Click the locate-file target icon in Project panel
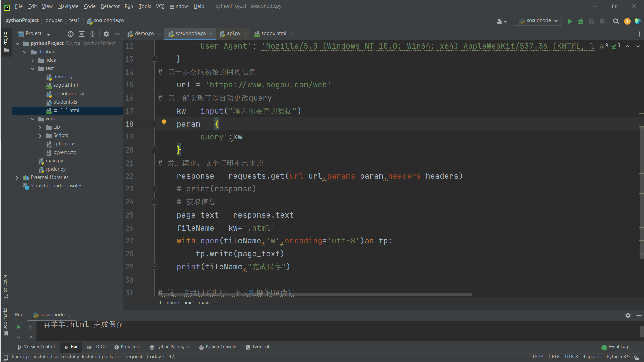 point(70,34)
